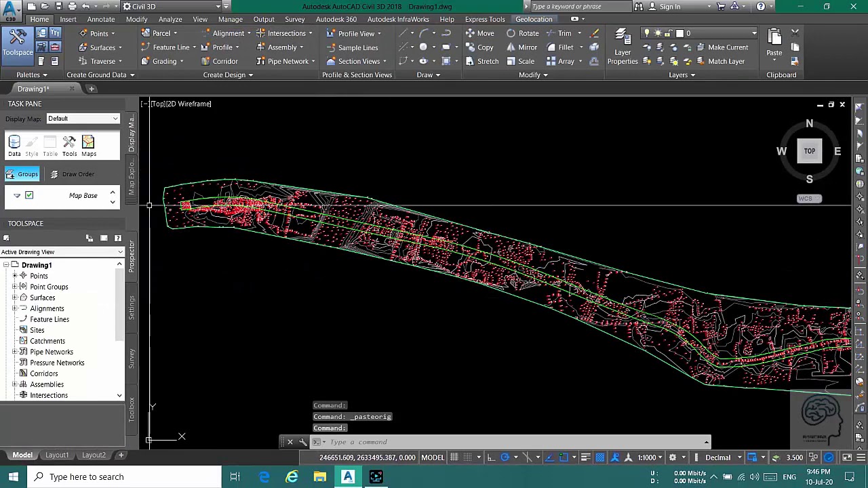Open the Maps icon in Task Pane
This screenshot has width=868, height=488.
tap(88, 145)
